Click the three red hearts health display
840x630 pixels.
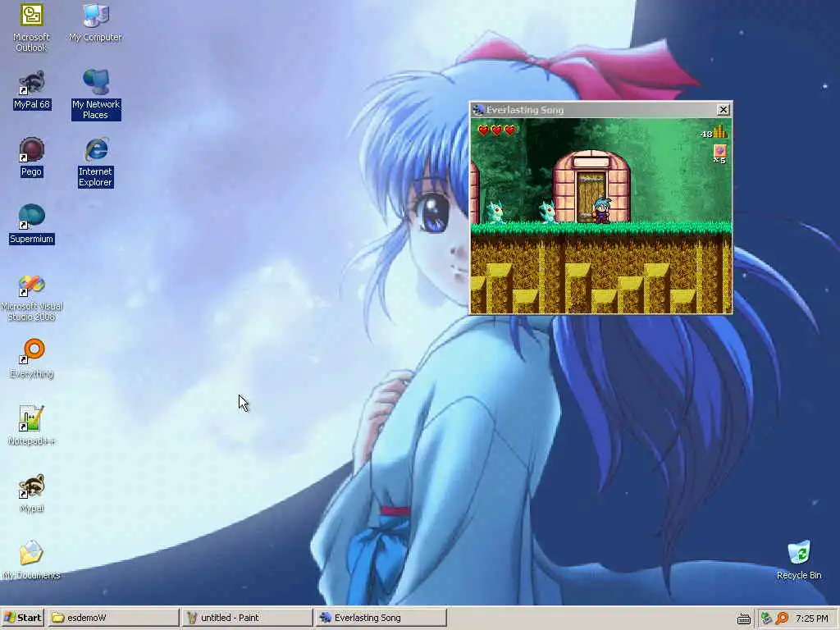click(496, 130)
